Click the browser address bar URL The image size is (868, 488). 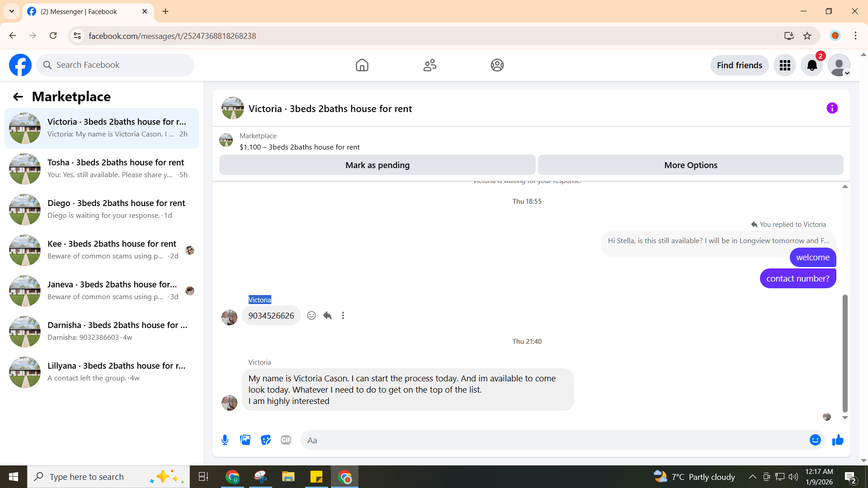(x=172, y=36)
